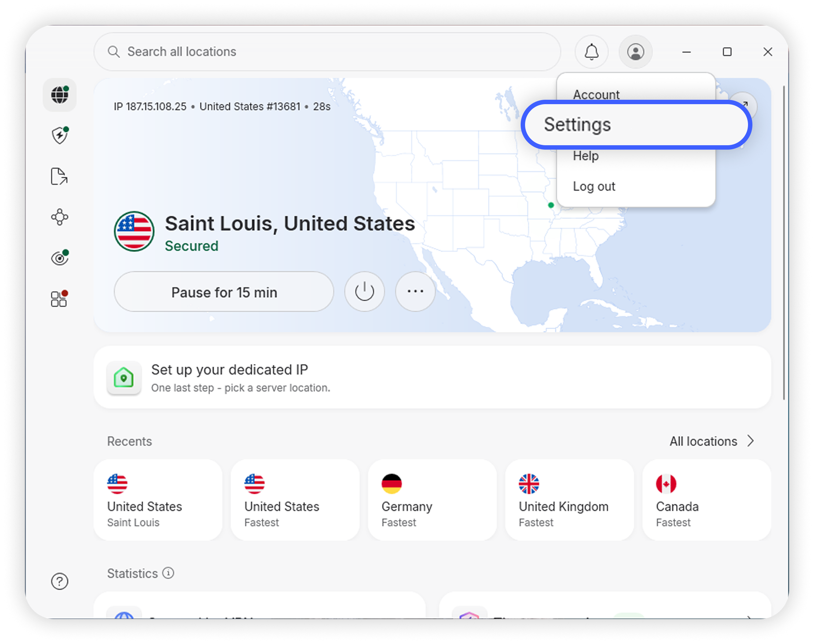
Task: Expand the All locations chevron arrow
Action: point(751,441)
